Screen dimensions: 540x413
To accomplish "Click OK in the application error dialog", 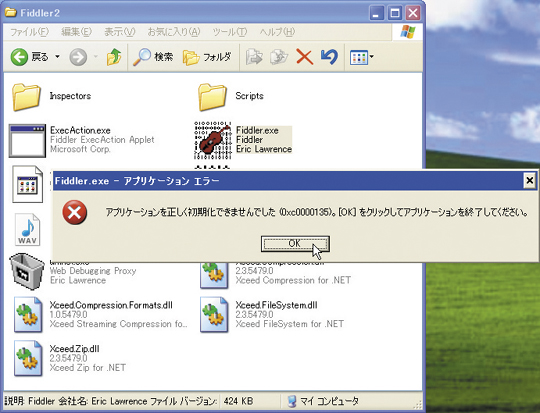I will [295, 244].
